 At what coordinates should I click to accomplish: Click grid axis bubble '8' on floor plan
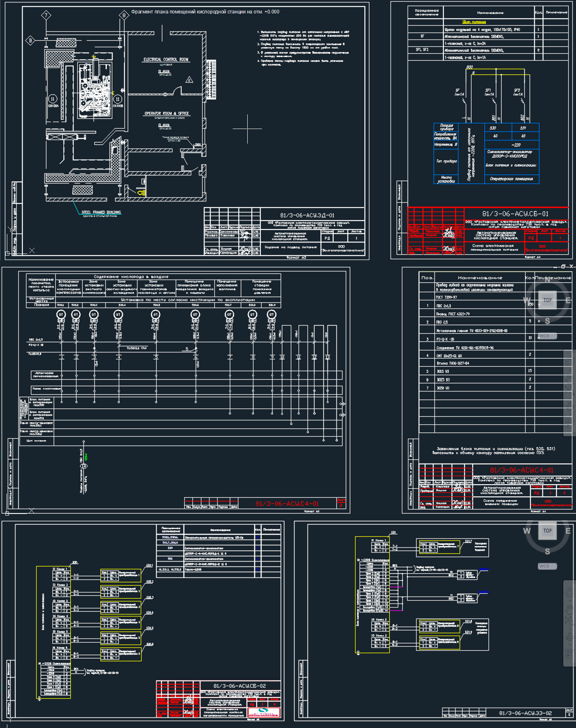pos(124,15)
